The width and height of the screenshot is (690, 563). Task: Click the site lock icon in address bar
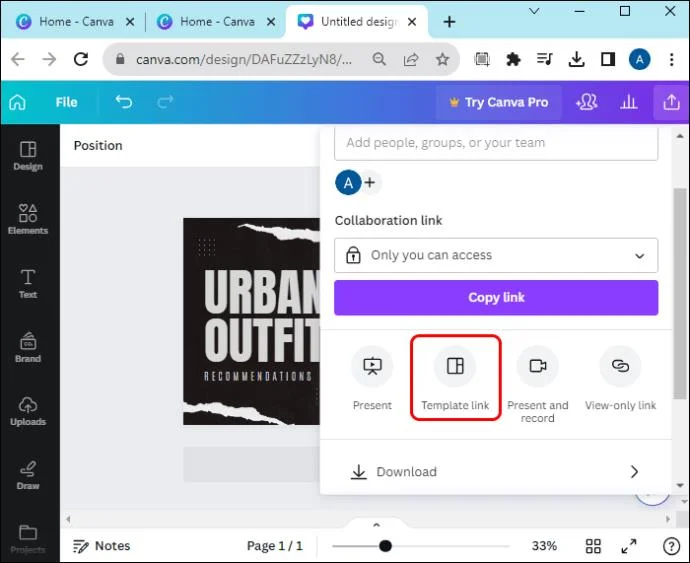(x=120, y=59)
